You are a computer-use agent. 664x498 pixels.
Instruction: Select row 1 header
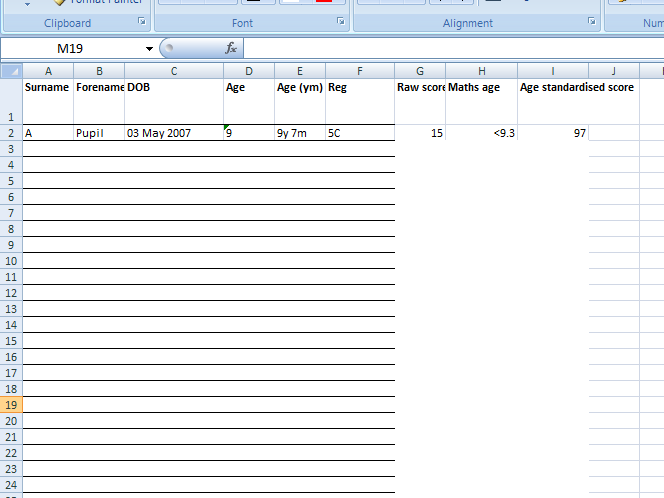coord(11,102)
